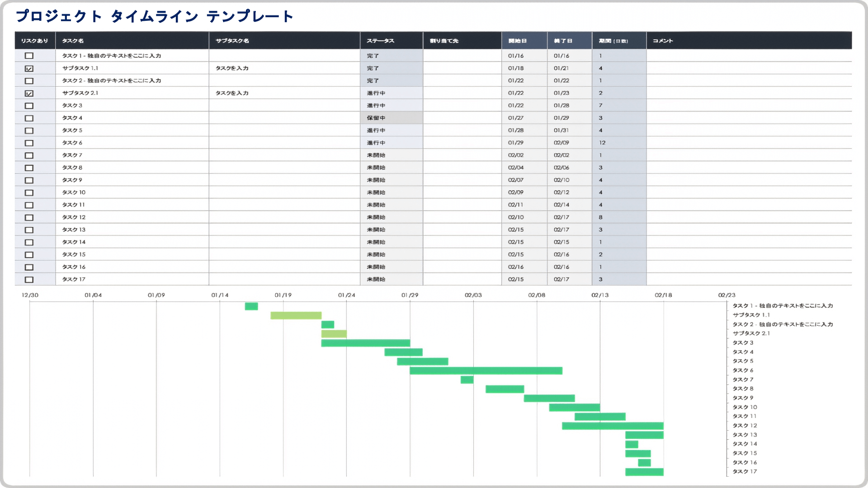Select the 開始日 column header
This screenshot has height=488, width=868.
[524, 41]
